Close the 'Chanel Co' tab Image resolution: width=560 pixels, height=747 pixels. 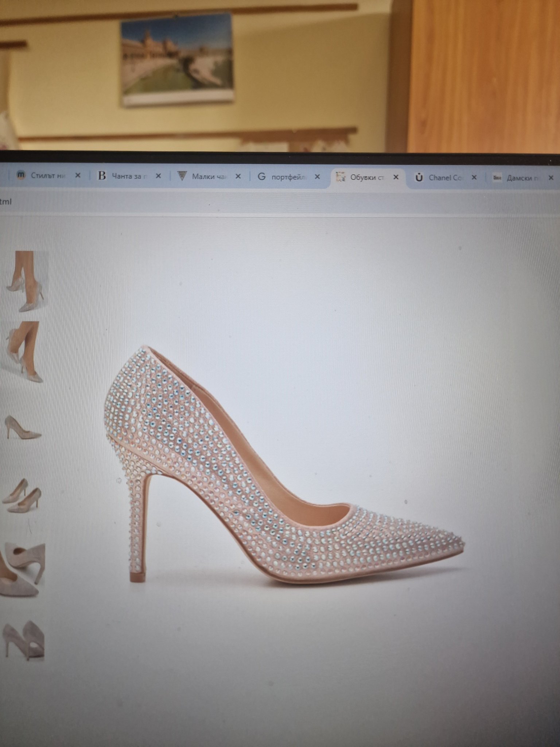click(x=474, y=178)
